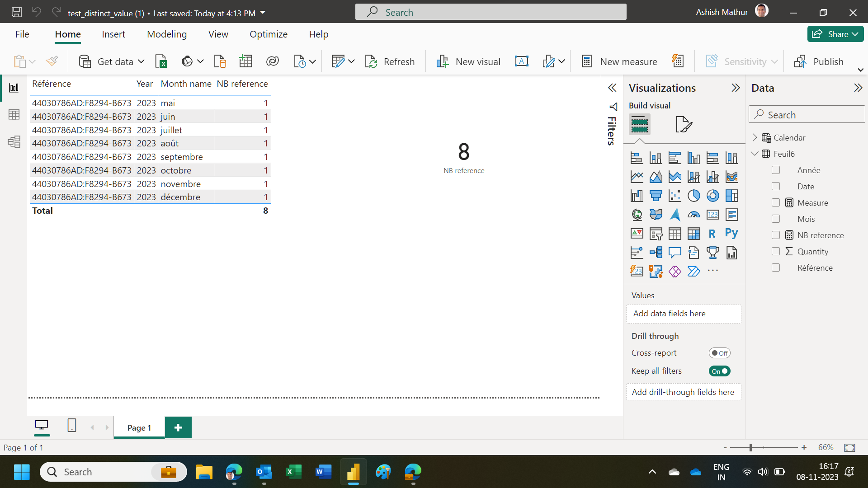The width and height of the screenshot is (868, 488).
Task: Click the Excel workbook data source icon
Action: [x=161, y=61]
